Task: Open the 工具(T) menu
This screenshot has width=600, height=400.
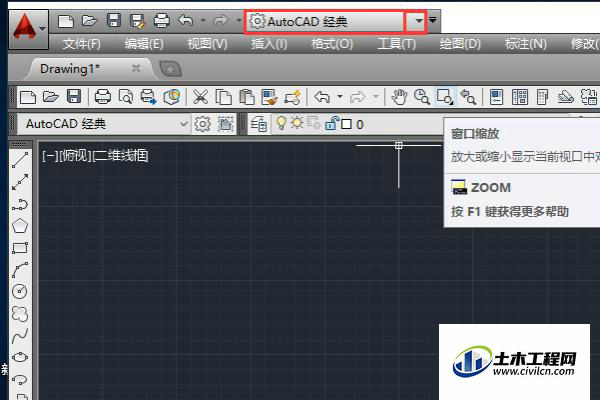Action: [396, 44]
